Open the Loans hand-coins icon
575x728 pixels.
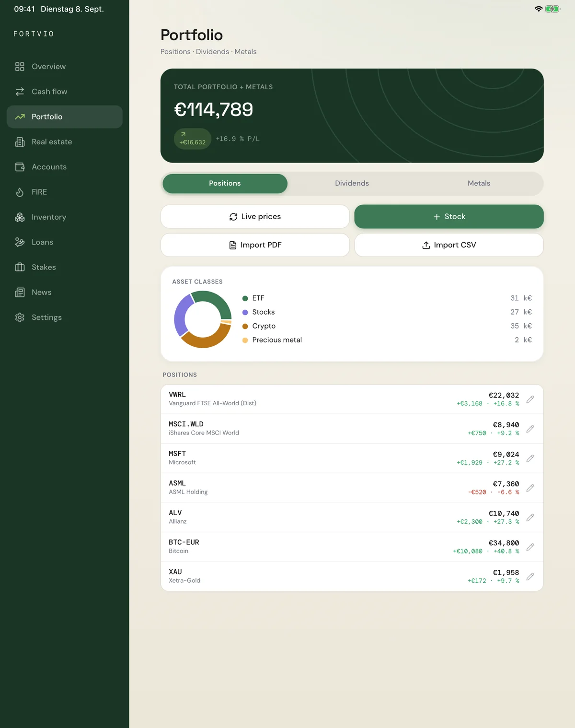[x=20, y=242]
